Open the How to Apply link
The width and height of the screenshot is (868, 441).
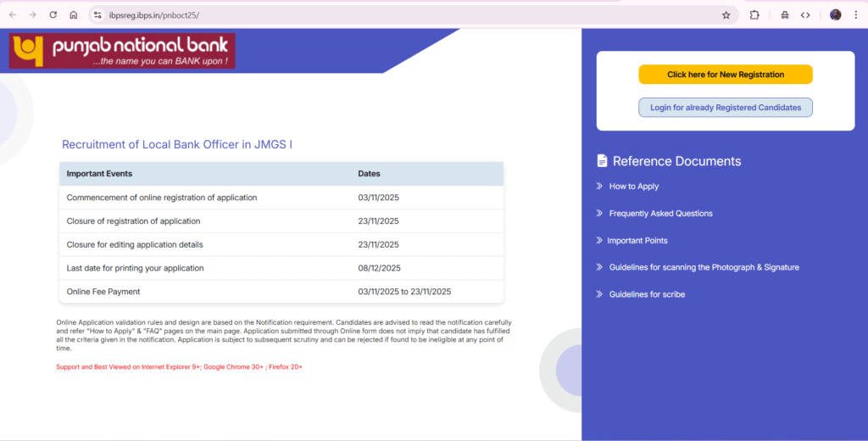point(634,186)
